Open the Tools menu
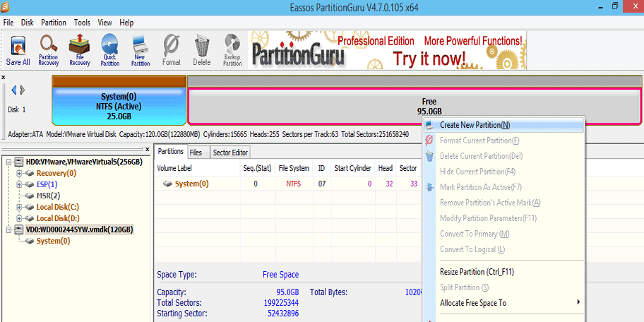The width and height of the screenshot is (644, 322). pyautogui.click(x=82, y=23)
